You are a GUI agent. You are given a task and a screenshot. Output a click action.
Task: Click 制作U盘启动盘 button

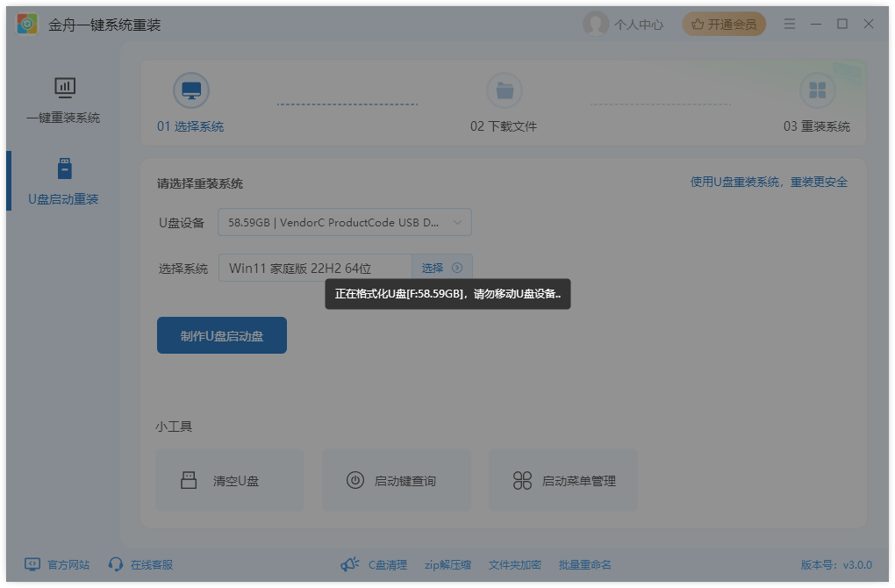pos(222,335)
